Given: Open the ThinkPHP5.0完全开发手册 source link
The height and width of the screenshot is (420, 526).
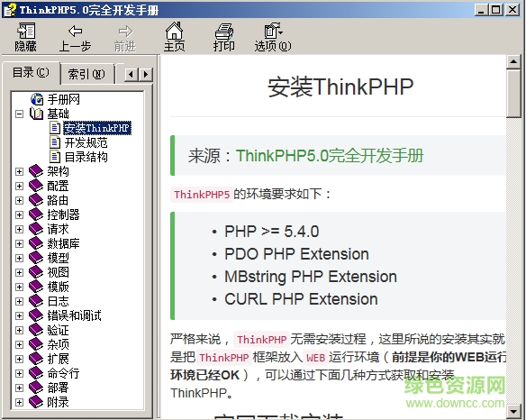Looking at the screenshot, I should (x=330, y=155).
